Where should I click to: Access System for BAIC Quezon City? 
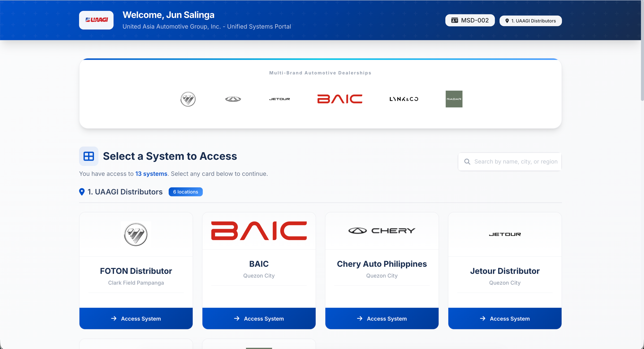click(x=259, y=318)
